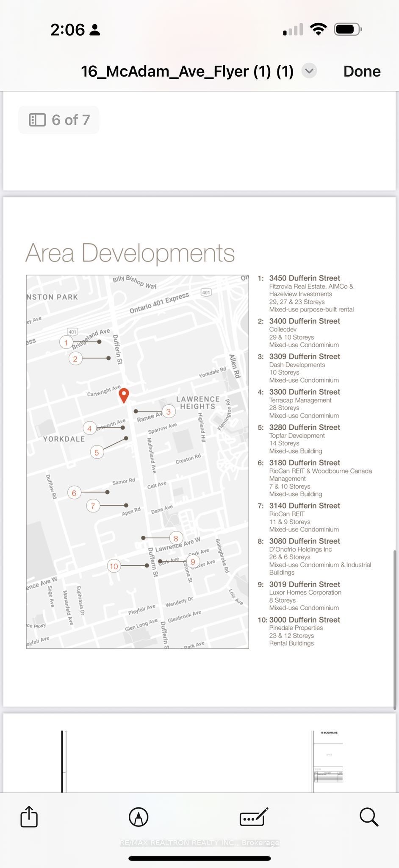The height and width of the screenshot is (868, 399).
Task: Tap 'Pinedale Properties' developer text
Action: point(296,628)
